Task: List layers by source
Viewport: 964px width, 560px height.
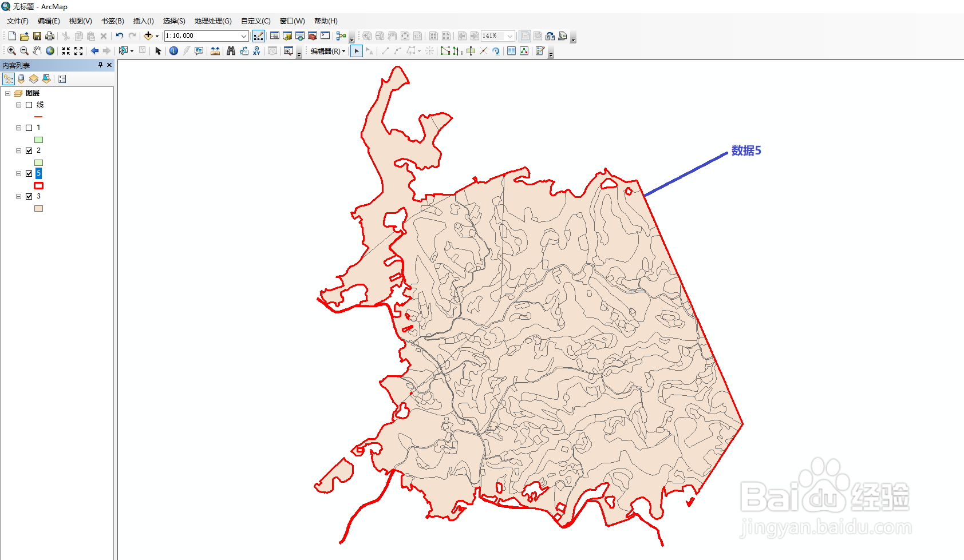Action: coord(21,79)
